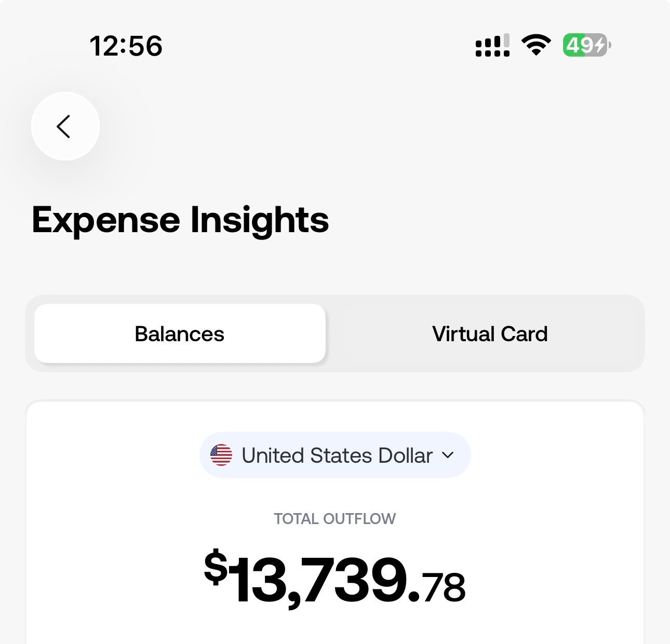Expand the currency selector's down chevron
This screenshot has width=670, height=644.
[x=448, y=455]
